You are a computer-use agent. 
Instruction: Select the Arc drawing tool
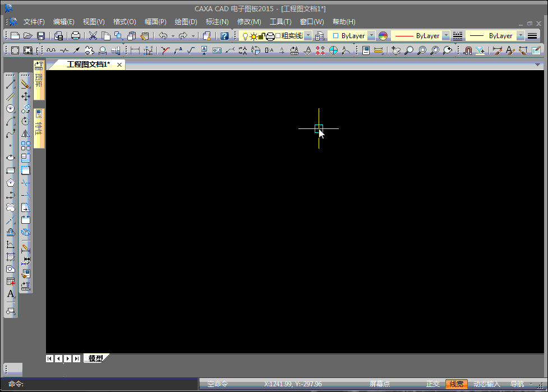[11, 121]
